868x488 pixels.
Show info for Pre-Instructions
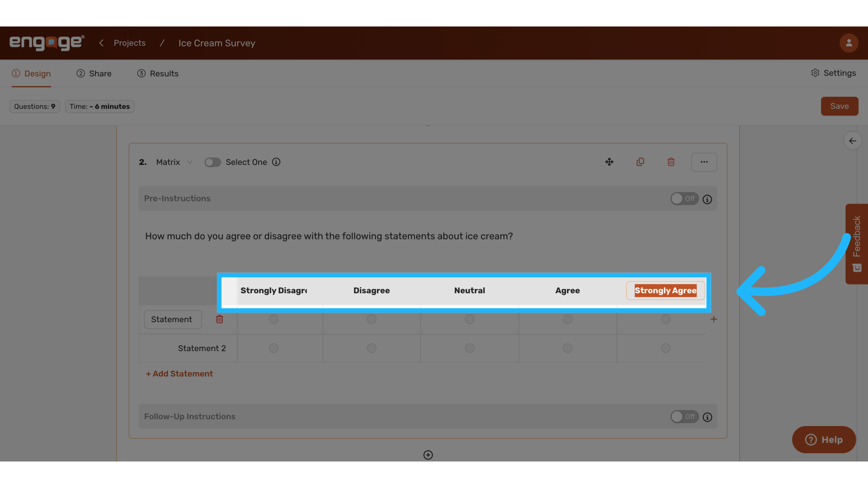pyautogui.click(x=708, y=199)
